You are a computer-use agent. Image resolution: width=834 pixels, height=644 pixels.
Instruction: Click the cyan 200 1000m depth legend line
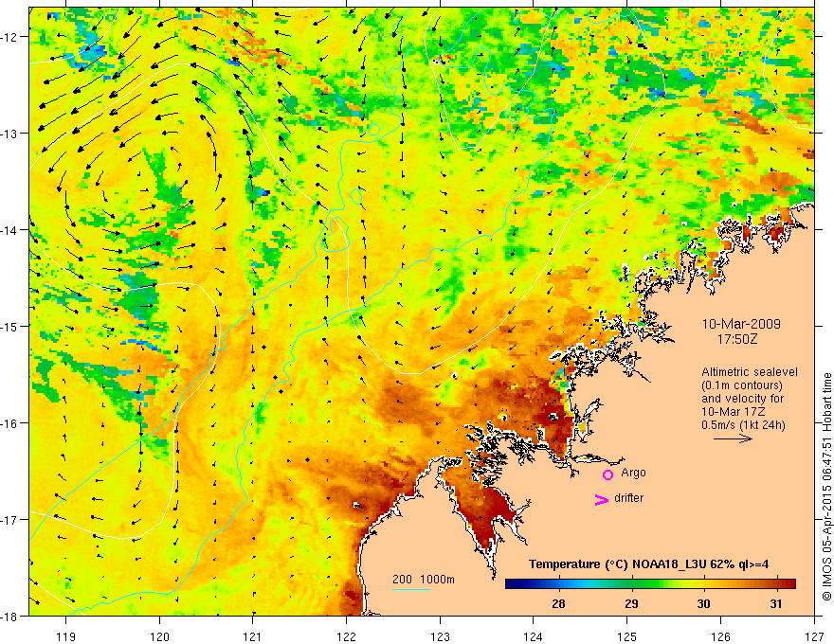pos(411,589)
